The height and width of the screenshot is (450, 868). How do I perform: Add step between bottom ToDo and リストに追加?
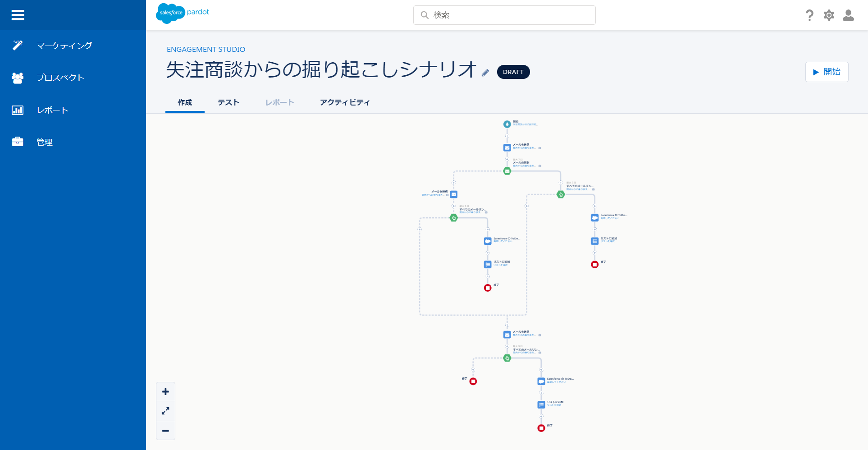pyautogui.click(x=541, y=393)
